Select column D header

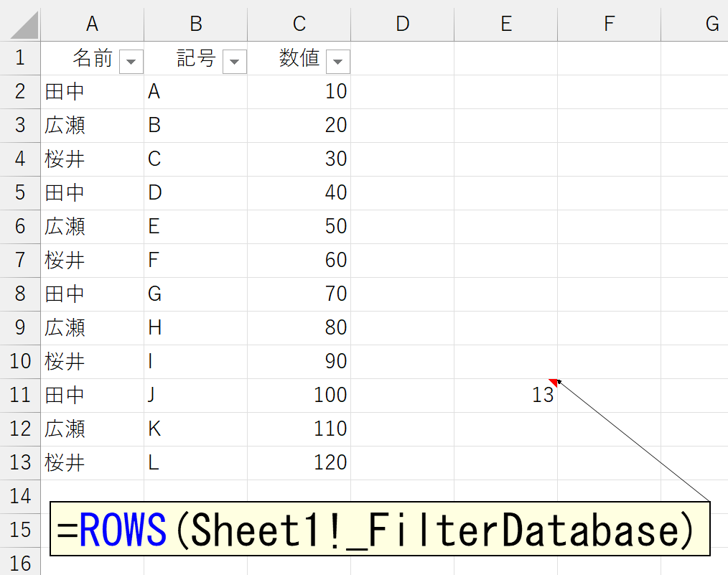(x=402, y=24)
